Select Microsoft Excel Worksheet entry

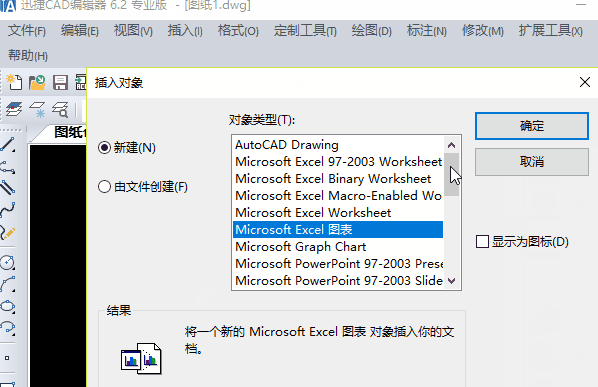[338, 213]
